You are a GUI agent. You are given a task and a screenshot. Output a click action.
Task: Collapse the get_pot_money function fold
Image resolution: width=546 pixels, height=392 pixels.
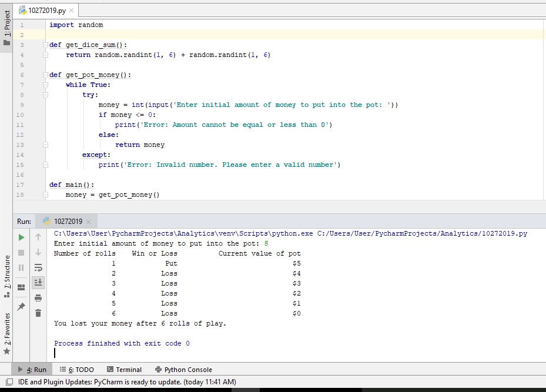45,75
